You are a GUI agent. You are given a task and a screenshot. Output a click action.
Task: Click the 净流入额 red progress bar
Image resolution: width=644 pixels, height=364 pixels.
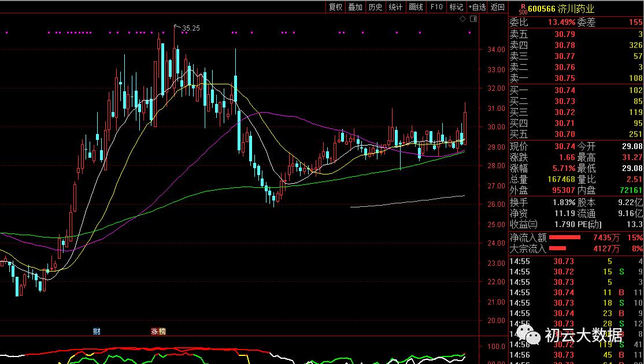pyautogui.click(x=564, y=237)
